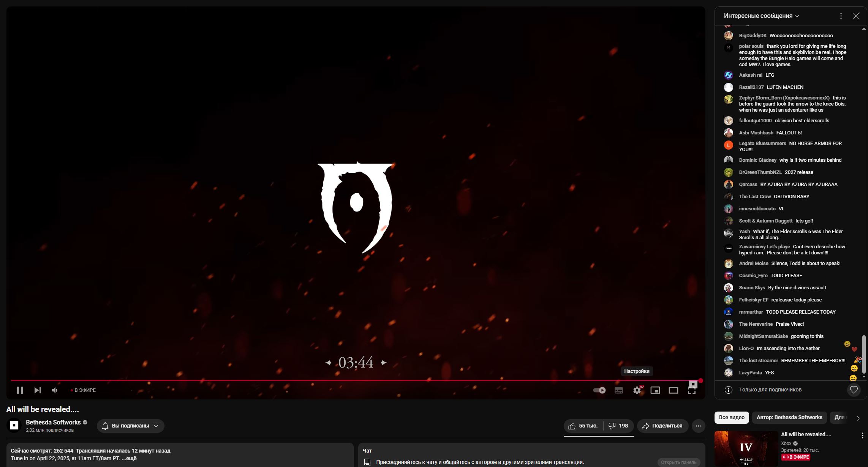Open options for Xbox suggested video
The height and width of the screenshot is (467, 868).
pyautogui.click(x=862, y=435)
